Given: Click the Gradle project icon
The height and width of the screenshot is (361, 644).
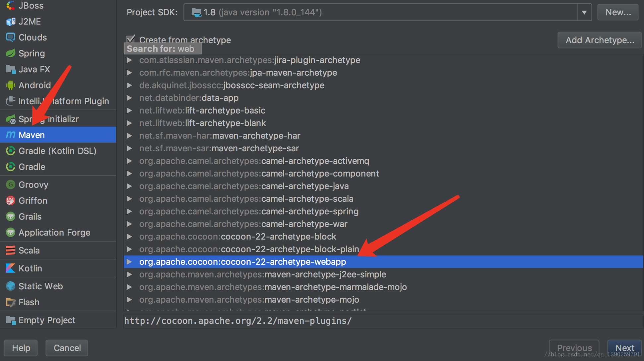Looking at the screenshot, I should point(11,167).
